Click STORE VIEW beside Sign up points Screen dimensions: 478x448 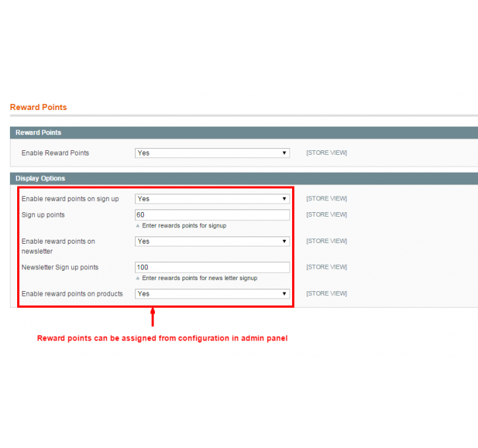click(326, 214)
